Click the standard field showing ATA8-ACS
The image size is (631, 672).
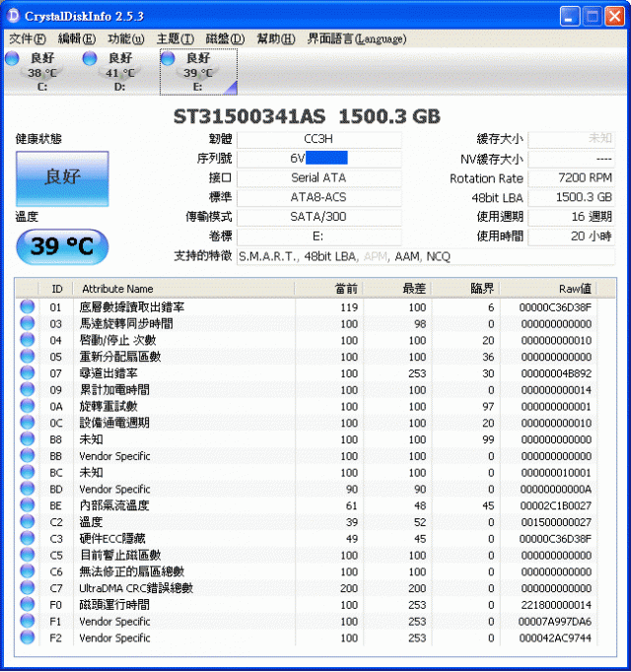(x=319, y=198)
